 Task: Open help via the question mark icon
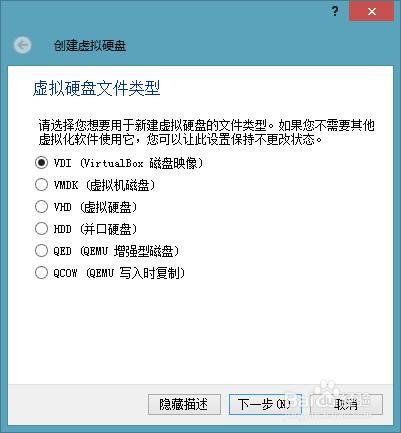(335, 11)
